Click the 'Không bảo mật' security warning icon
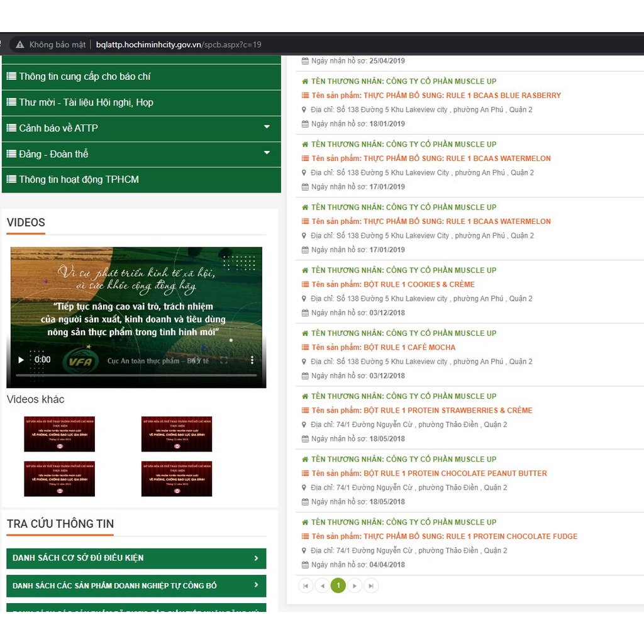 click(x=21, y=45)
